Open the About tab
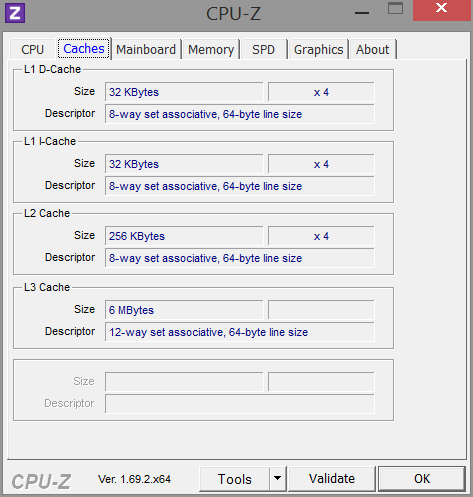 372,49
